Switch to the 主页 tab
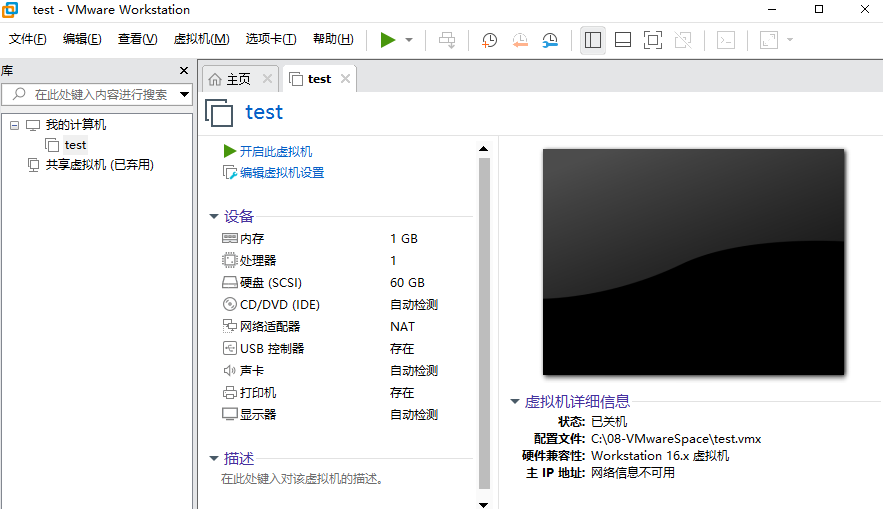Viewport: 883px width, 509px height. 238,79
